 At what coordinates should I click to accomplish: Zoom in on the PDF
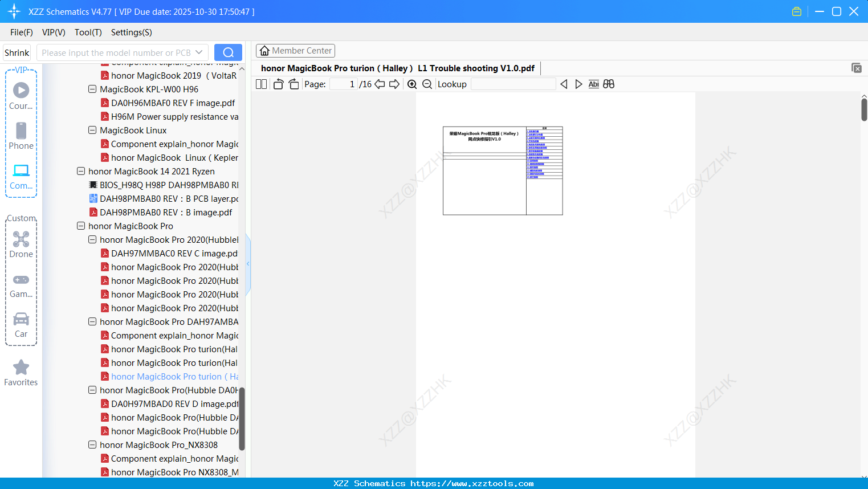[x=412, y=84]
